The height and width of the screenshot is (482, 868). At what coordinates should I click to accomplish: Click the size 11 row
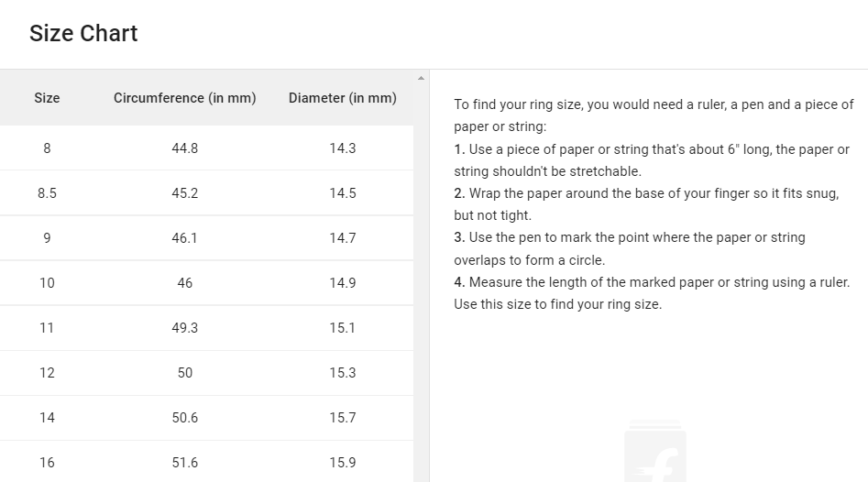(x=206, y=328)
